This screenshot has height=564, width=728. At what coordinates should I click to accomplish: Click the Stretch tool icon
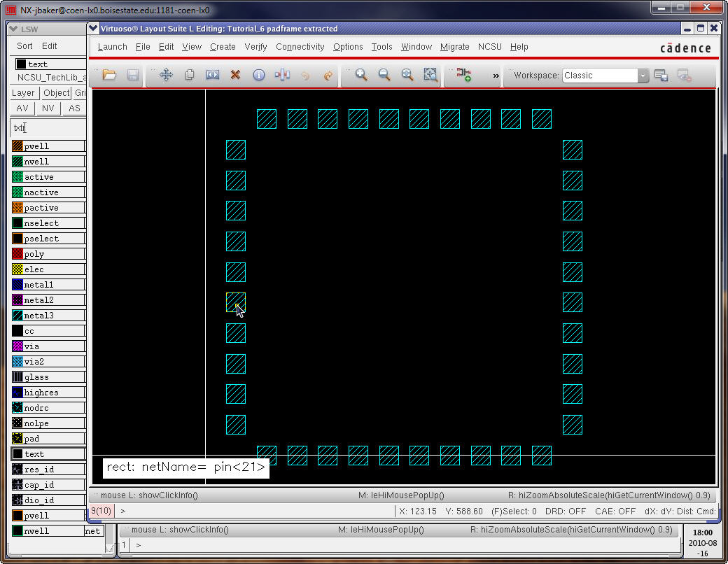pyautogui.click(x=213, y=75)
